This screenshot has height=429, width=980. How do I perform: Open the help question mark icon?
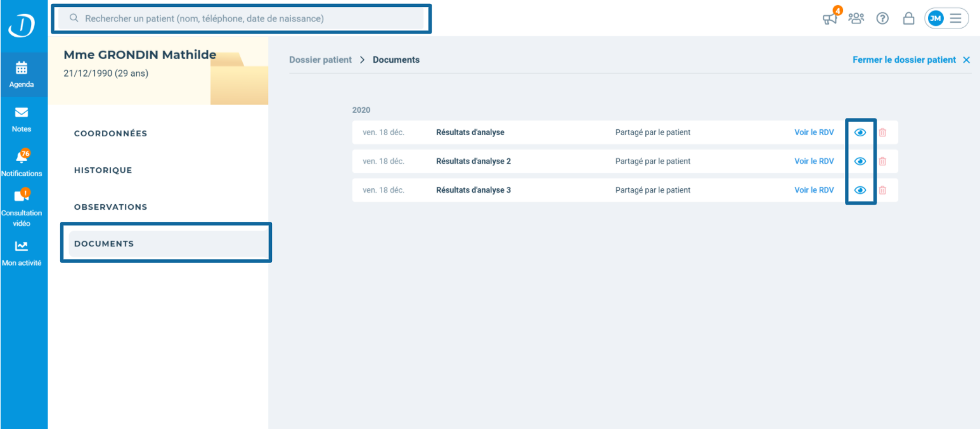[882, 18]
